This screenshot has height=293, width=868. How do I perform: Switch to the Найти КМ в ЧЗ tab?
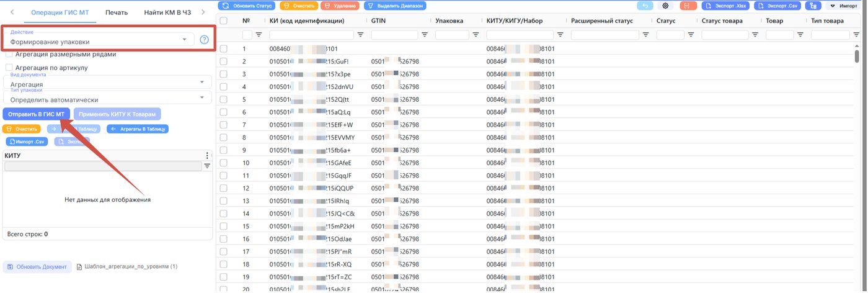[x=167, y=12]
